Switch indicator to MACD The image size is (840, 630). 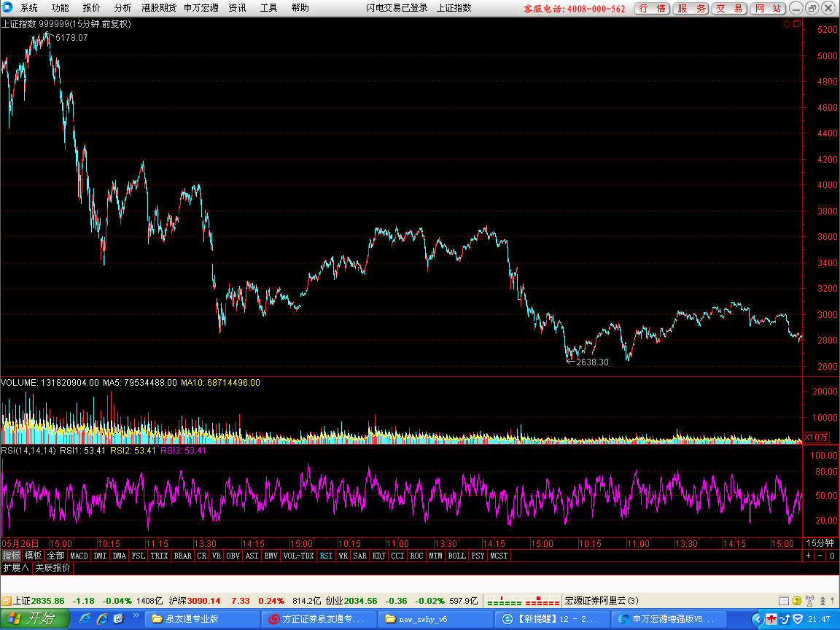(x=79, y=556)
